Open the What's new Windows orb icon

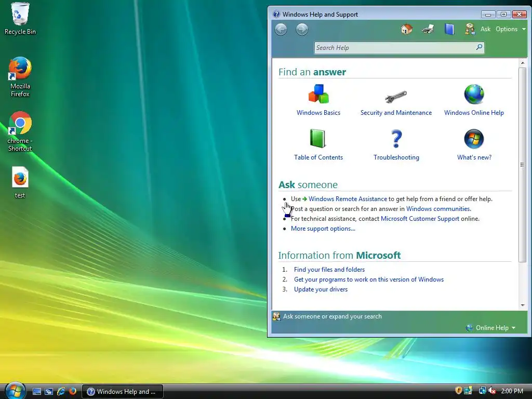474,139
